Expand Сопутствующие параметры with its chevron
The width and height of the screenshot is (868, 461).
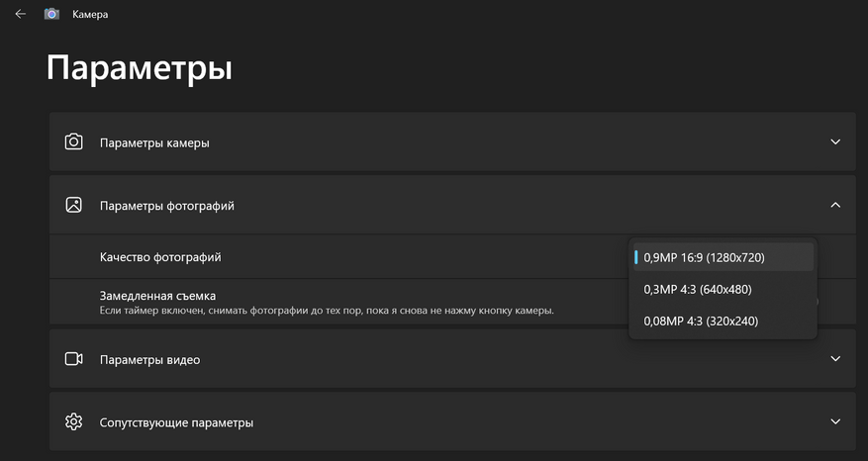pos(835,422)
